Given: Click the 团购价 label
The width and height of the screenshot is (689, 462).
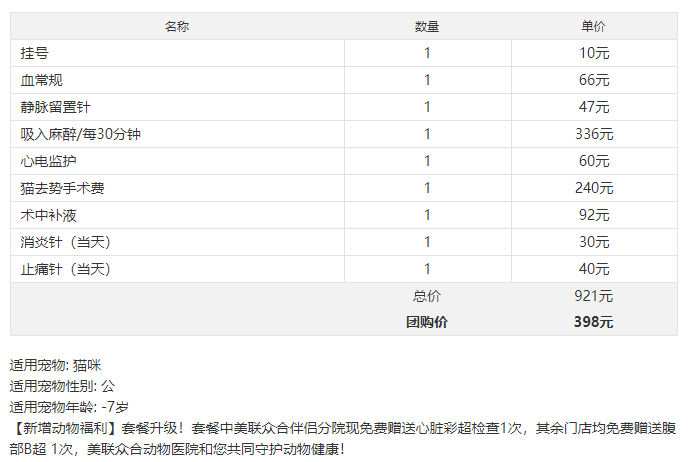Looking at the screenshot, I should point(426,322).
